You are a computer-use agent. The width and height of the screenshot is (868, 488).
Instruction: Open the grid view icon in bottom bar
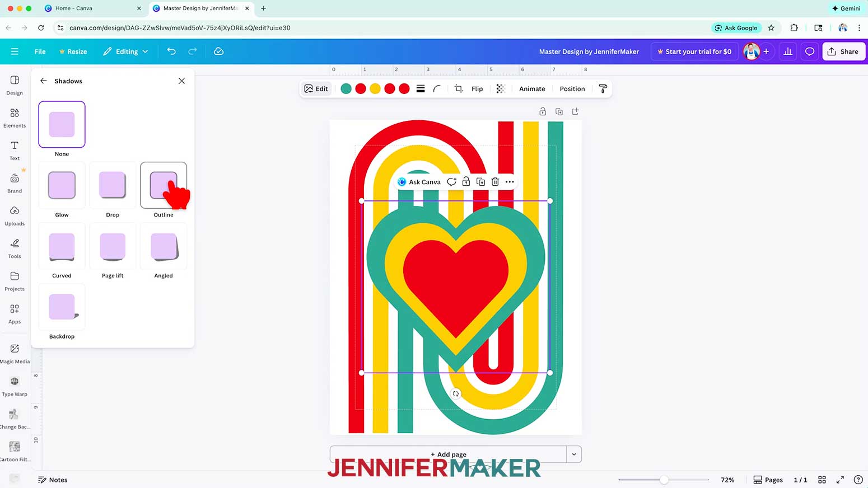822,480
